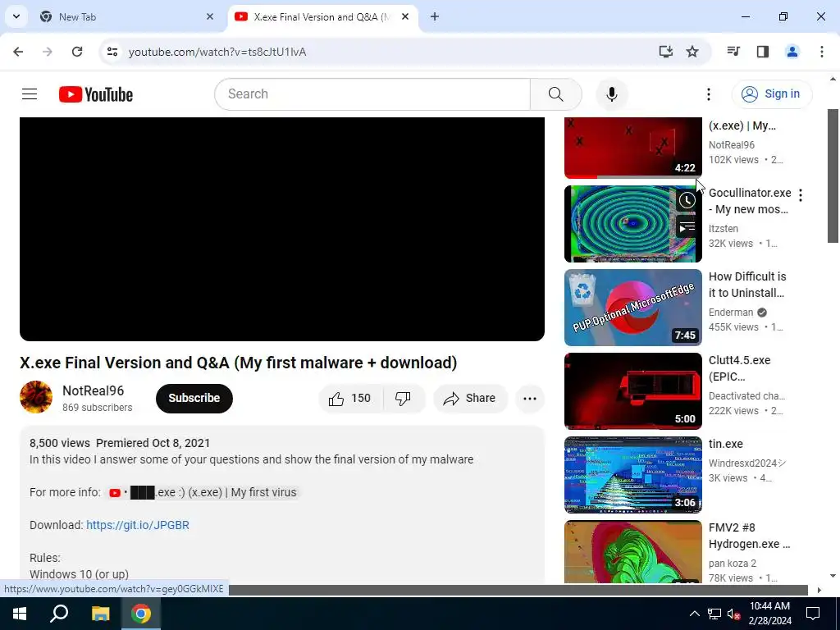The height and width of the screenshot is (630, 840).
Task: Open the network tray icon
Action: [714, 614]
